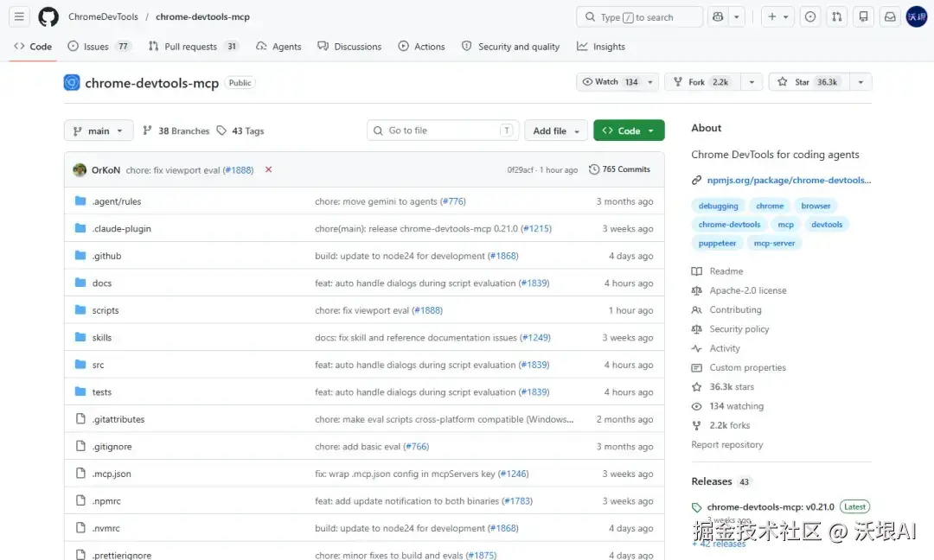
Task: Open the scripts folder
Action: [106, 310]
